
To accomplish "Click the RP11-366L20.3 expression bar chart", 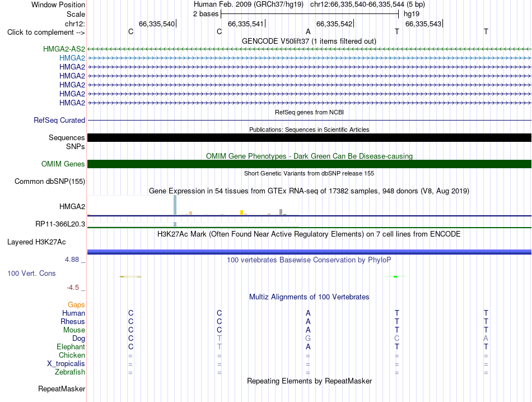I will [193, 225].
